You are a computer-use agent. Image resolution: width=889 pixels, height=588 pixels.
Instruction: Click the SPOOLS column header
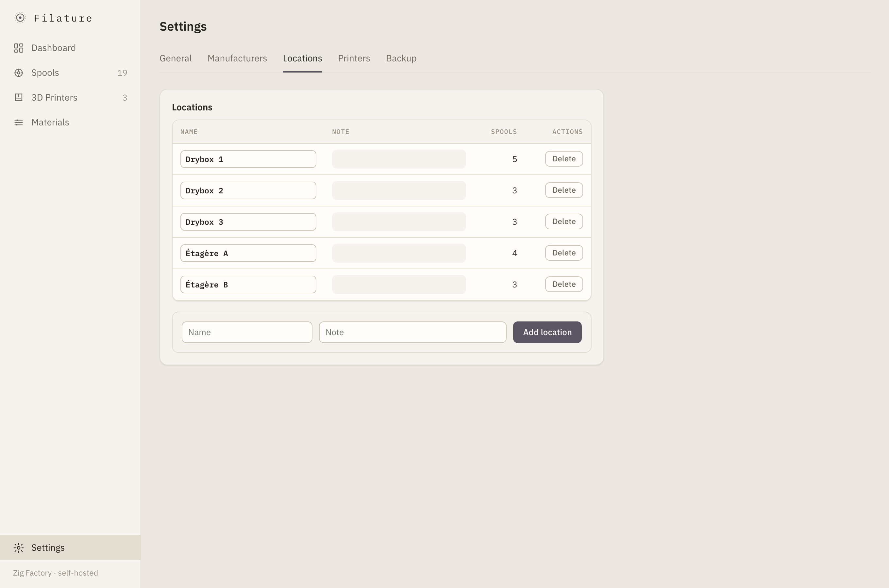coord(504,132)
